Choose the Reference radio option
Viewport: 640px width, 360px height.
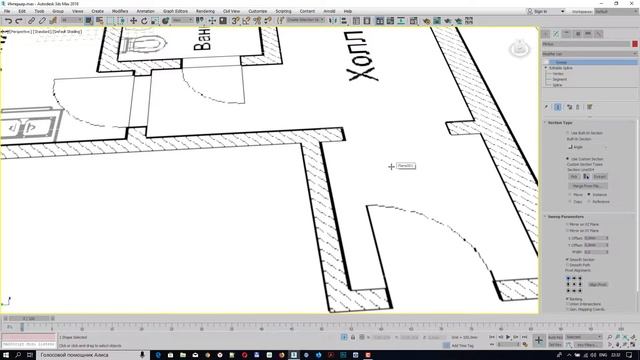click(589, 202)
